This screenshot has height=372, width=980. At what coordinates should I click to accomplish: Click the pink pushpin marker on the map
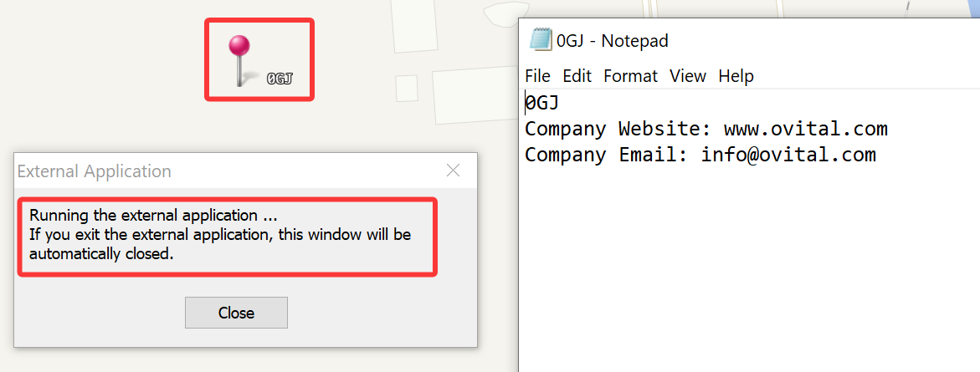click(239, 60)
